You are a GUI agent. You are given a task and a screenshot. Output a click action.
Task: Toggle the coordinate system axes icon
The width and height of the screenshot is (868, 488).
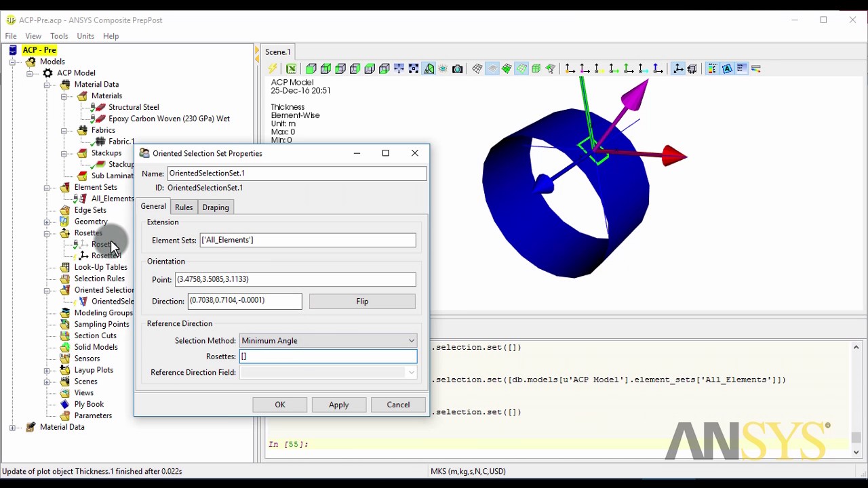pos(677,68)
